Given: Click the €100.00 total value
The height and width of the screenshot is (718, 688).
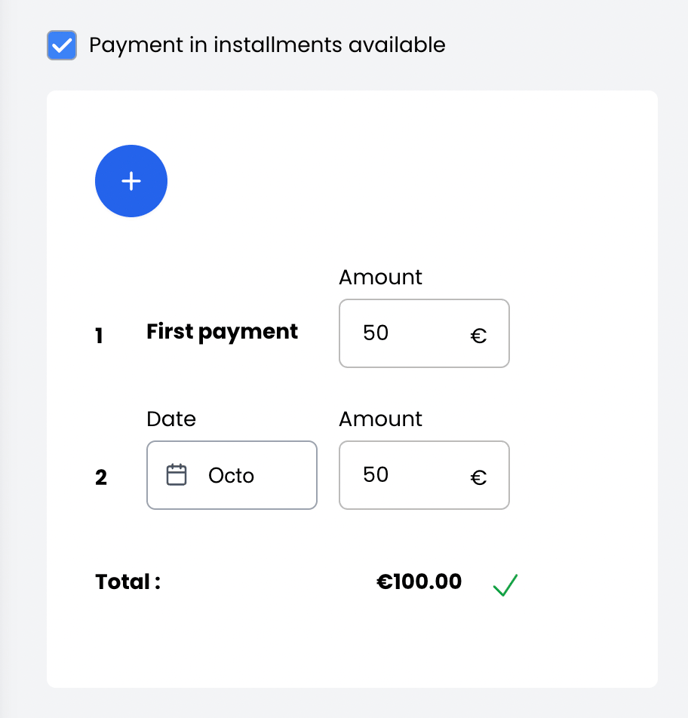Looking at the screenshot, I should coord(419,582).
